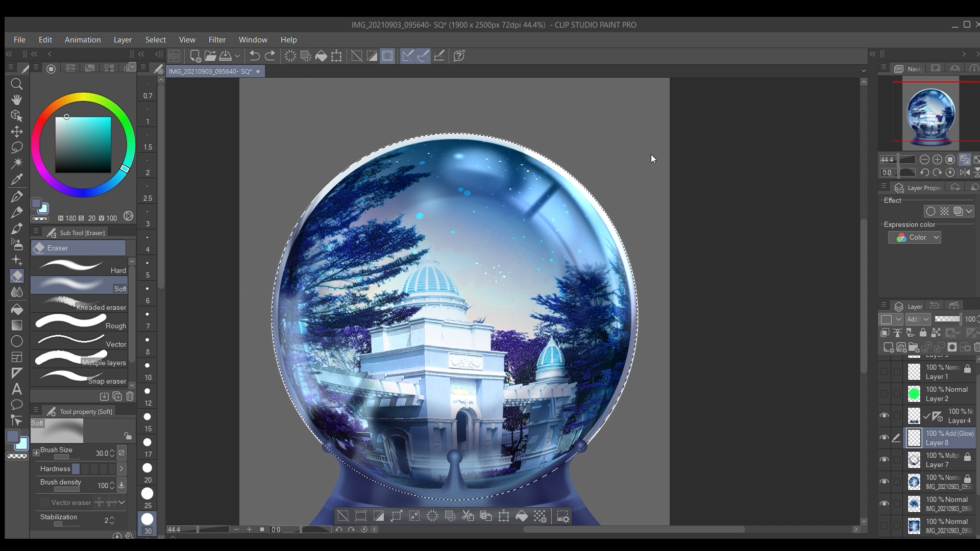The width and height of the screenshot is (980, 551).
Task: Toggle visibility of Layer 4
Action: point(884,416)
